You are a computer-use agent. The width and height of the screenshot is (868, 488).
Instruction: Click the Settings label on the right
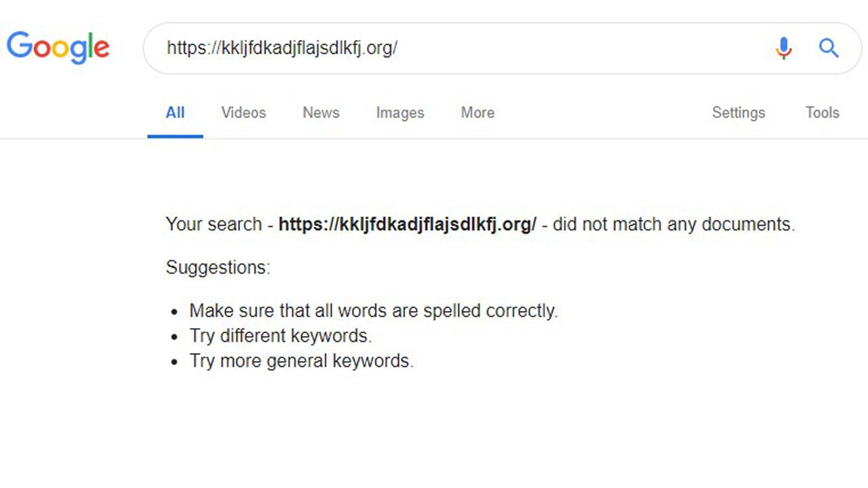coord(738,113)
